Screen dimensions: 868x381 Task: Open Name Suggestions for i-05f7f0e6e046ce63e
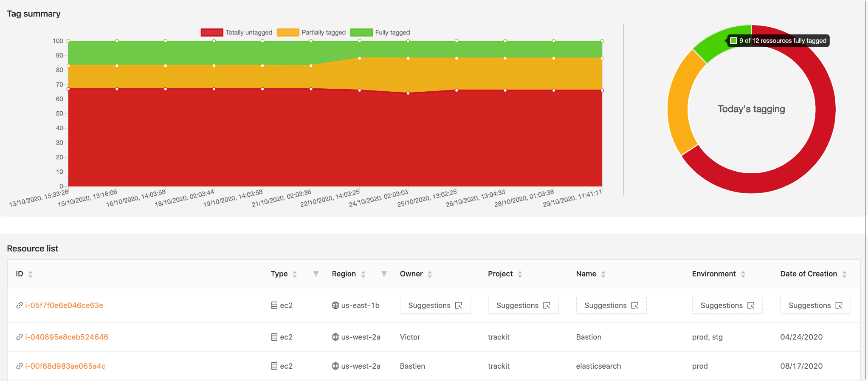612,305
